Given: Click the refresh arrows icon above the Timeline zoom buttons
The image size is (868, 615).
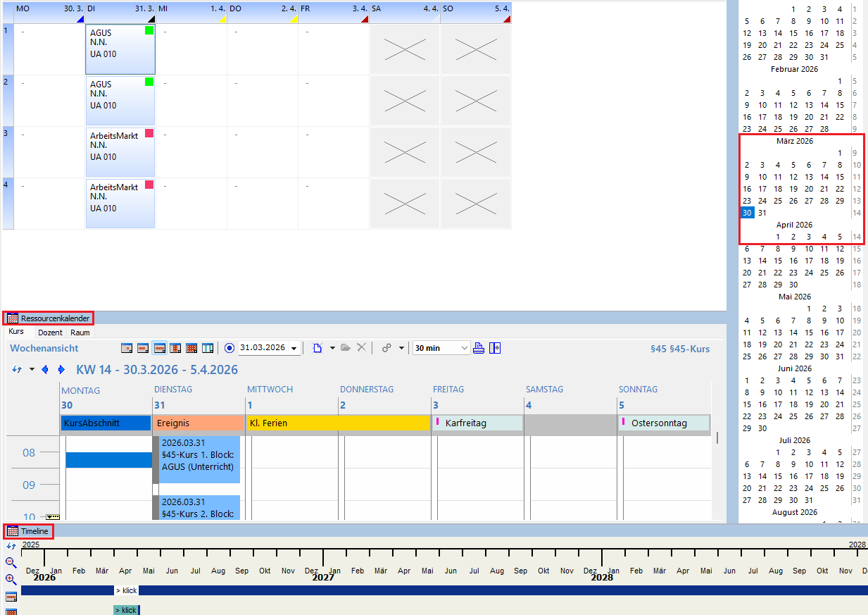Looking at the screenshot, I should pos(11,546).
